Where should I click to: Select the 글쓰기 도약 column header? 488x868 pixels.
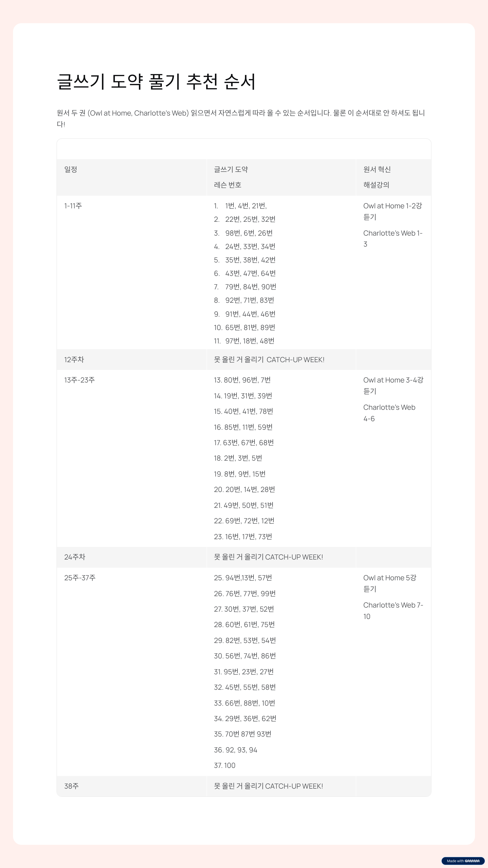point(231,169)
